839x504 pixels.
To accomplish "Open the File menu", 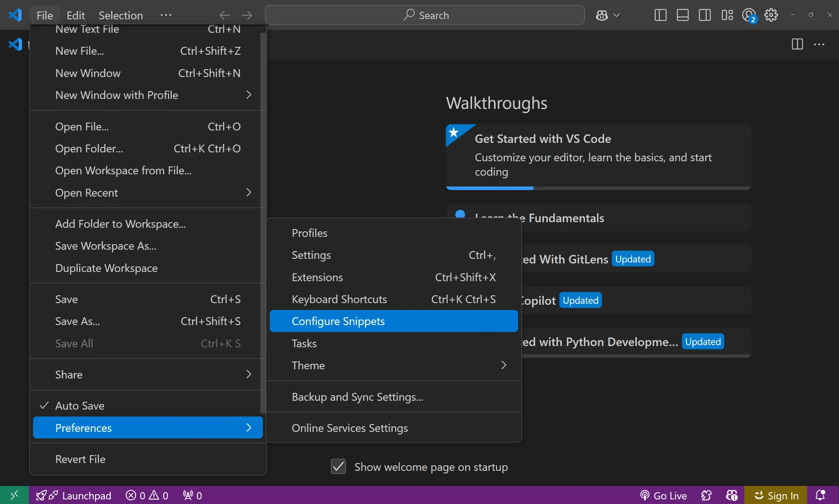I will pyautogui.click(x=45, y=15).
